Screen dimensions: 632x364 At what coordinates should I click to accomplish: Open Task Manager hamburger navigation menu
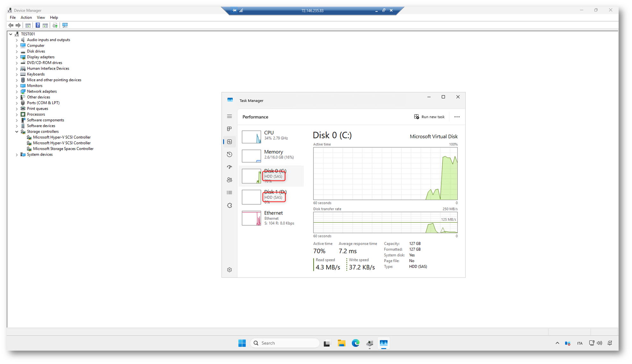tap(229, 116)
